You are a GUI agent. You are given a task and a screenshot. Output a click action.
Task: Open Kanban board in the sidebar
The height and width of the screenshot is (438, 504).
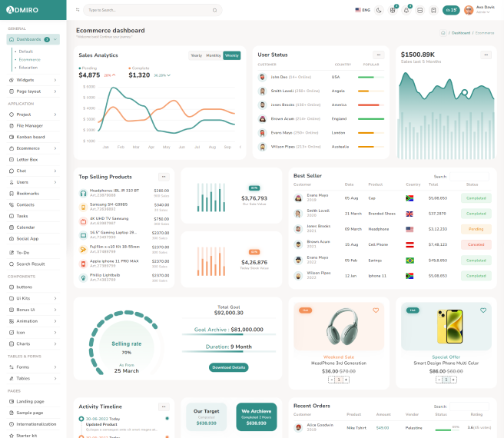coord(31,137)
